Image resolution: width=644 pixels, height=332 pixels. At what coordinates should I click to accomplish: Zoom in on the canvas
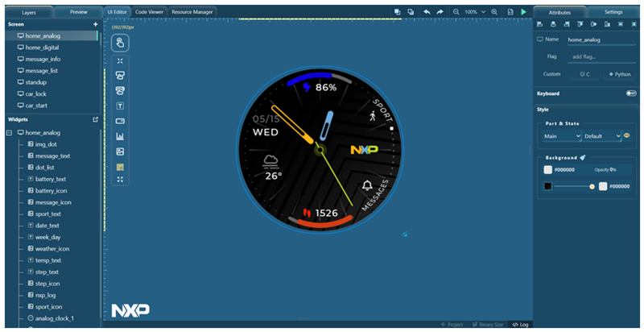tap(494, 12)
